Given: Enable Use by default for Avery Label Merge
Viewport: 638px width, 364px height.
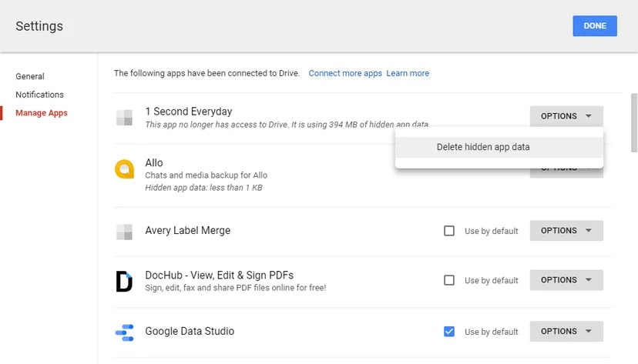Looking at the screenshot, I should (449, 231).
